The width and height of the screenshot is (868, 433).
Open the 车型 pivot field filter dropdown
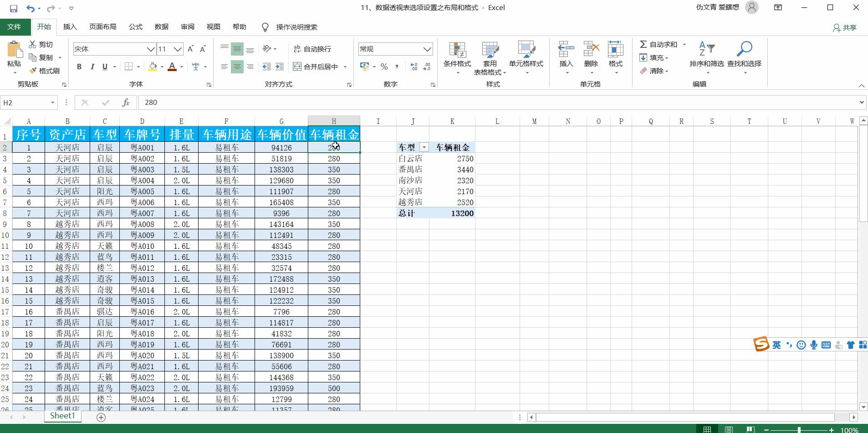point(424,147)
